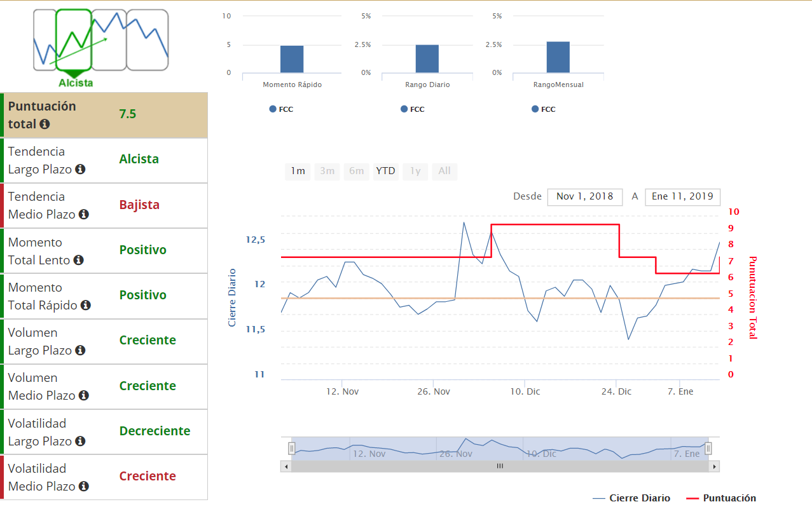Click the Momento Rápido bar
This screenshot has width=812, height=509.
pyautogui.click(x=292, y=59)
